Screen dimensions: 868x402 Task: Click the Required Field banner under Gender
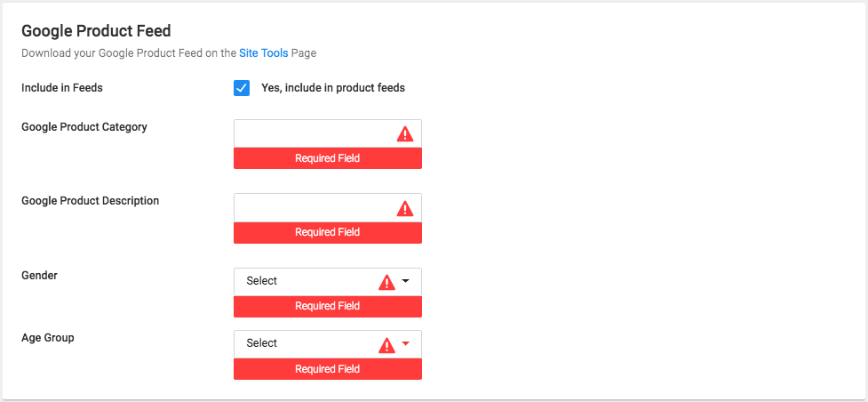tap(328, 306)
